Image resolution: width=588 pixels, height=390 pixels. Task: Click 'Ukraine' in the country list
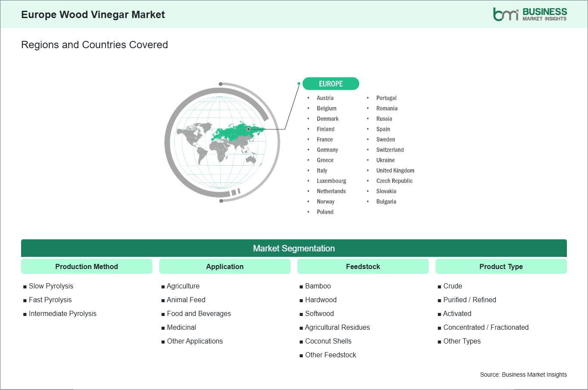pos(385,160)
